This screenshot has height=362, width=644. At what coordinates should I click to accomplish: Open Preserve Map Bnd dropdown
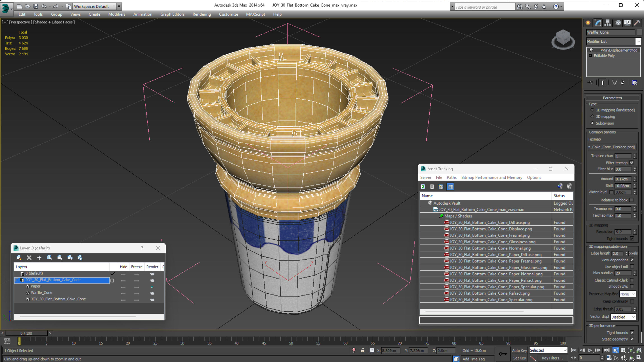(628, 294)
